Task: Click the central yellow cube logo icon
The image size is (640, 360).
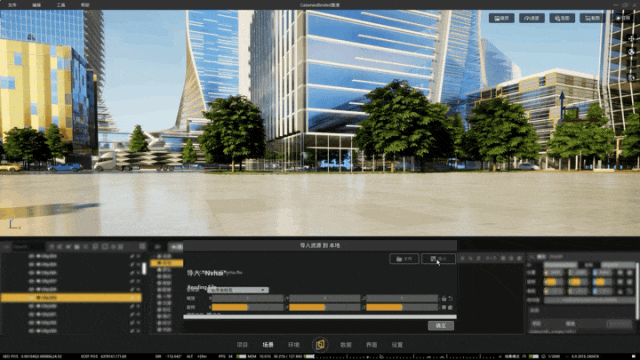Action: coord(320,344)
